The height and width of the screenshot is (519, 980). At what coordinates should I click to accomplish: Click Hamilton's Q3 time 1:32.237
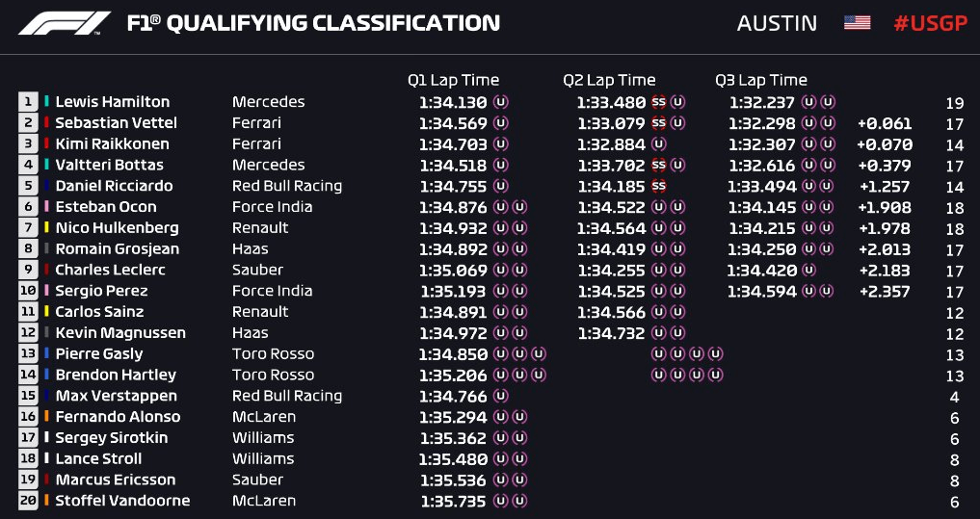click(x=762, y=102)
